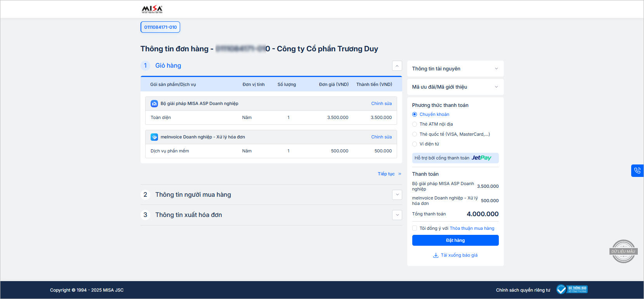The image size is (644, 299).
Task: Click the meInvoice product icon
Action: click(x=154, y=137)
